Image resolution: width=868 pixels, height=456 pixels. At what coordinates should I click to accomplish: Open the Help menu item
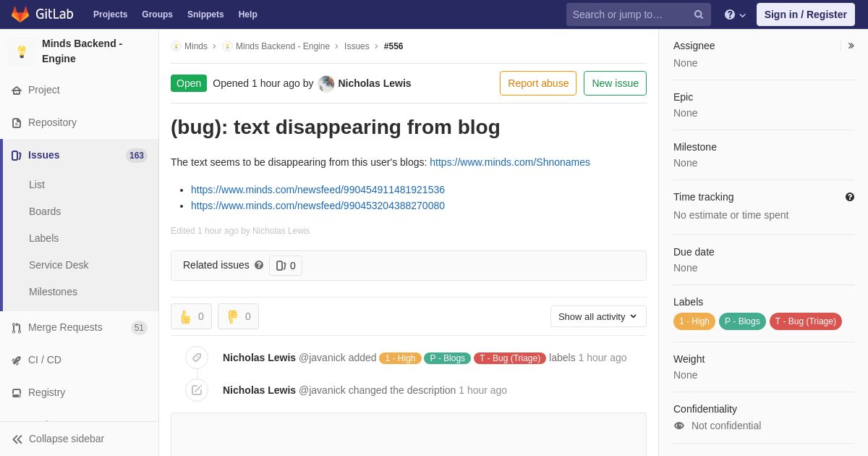248,14
